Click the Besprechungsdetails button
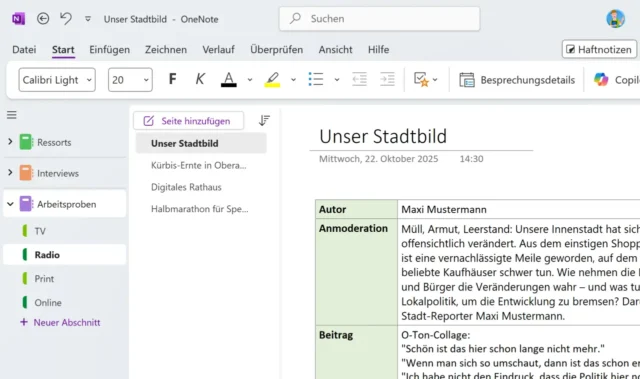The height and width of the screenshot is (379, 640). (x=517, y=80)
